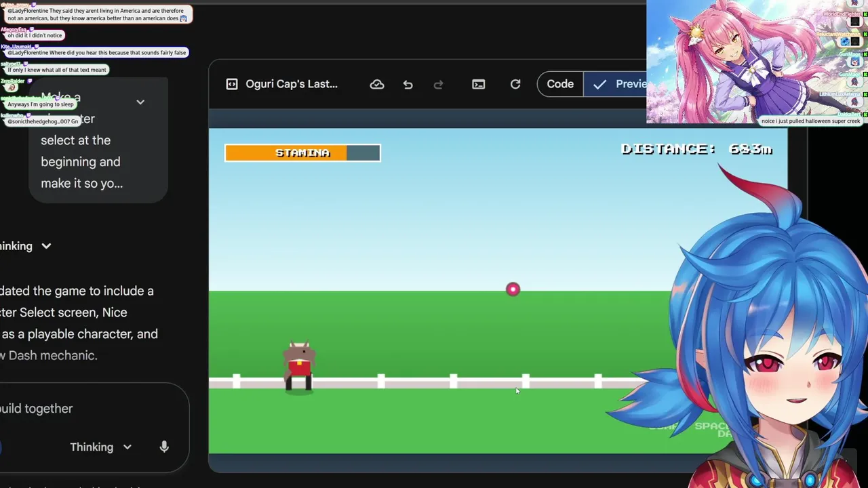
Task: Open the terminal console icon
Action: point(479,84)
